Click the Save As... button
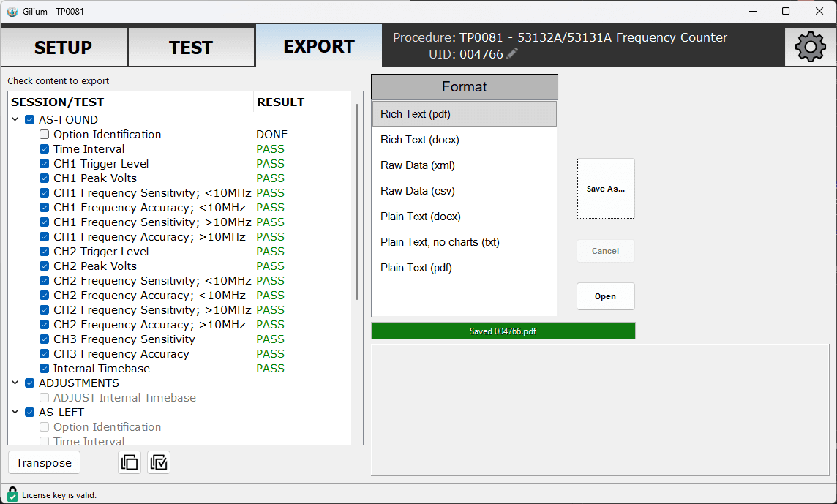 [x=605, y=189]
